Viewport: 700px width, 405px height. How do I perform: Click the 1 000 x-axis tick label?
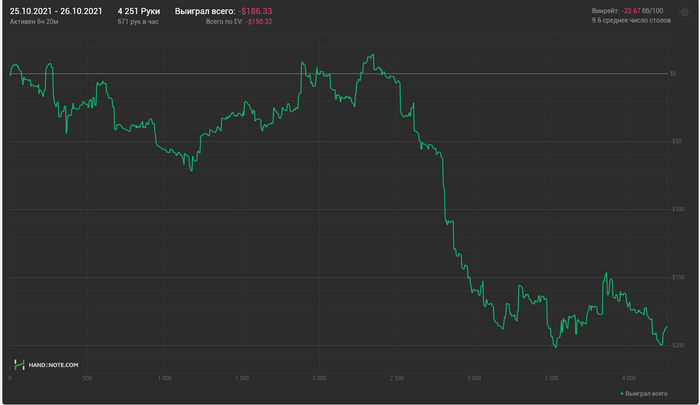pos(164,378)
